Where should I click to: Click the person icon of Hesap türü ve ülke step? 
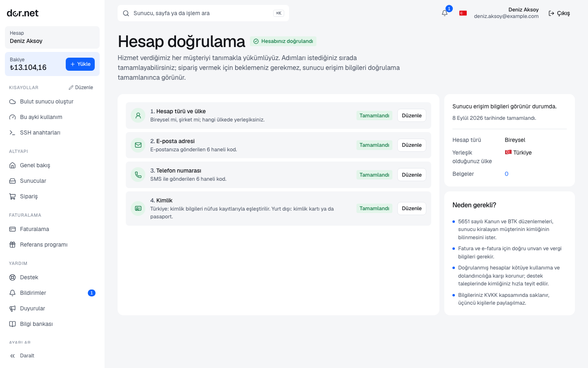[x=138, y=115]
